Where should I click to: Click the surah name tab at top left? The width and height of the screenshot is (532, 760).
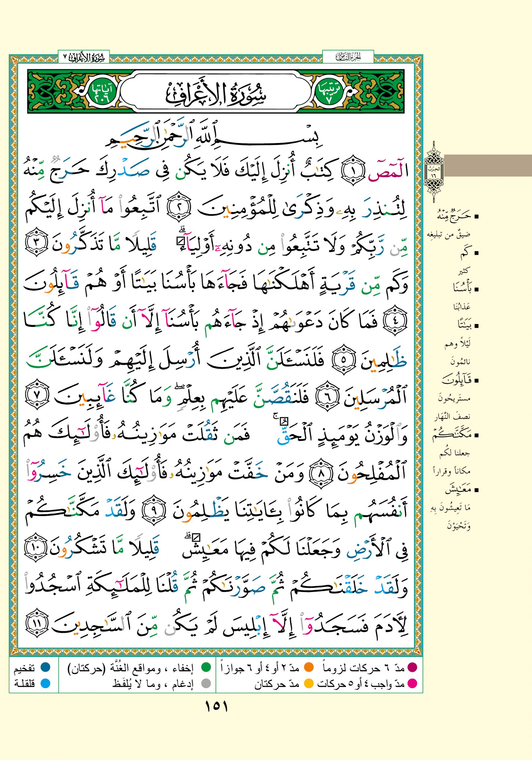click(x=83, y=57)
